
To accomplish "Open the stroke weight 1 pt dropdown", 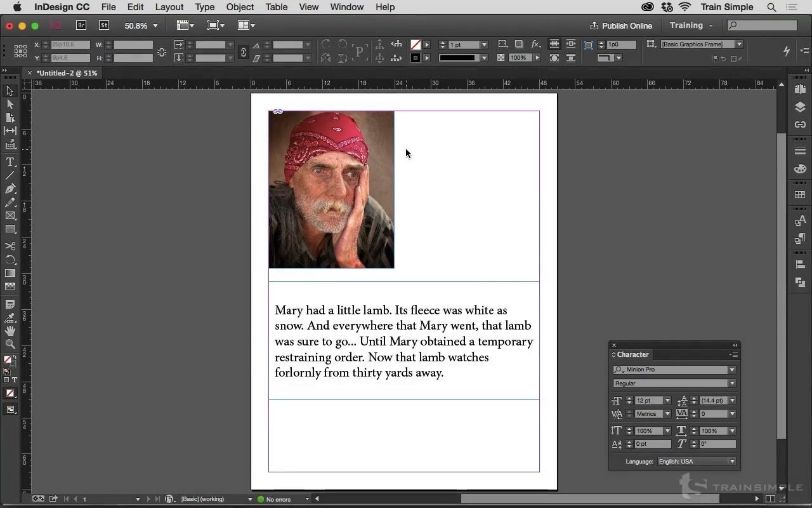I will (x=484, y=44).
